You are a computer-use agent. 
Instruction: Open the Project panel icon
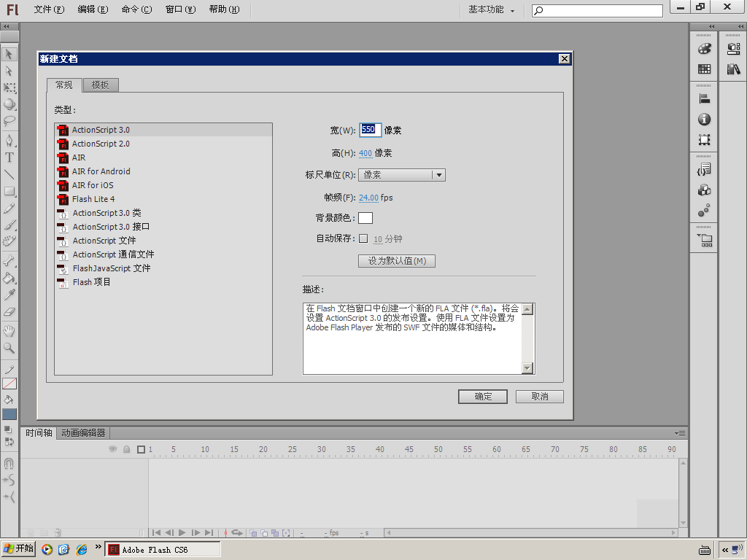pyautogui.click(x=704, y=240)
